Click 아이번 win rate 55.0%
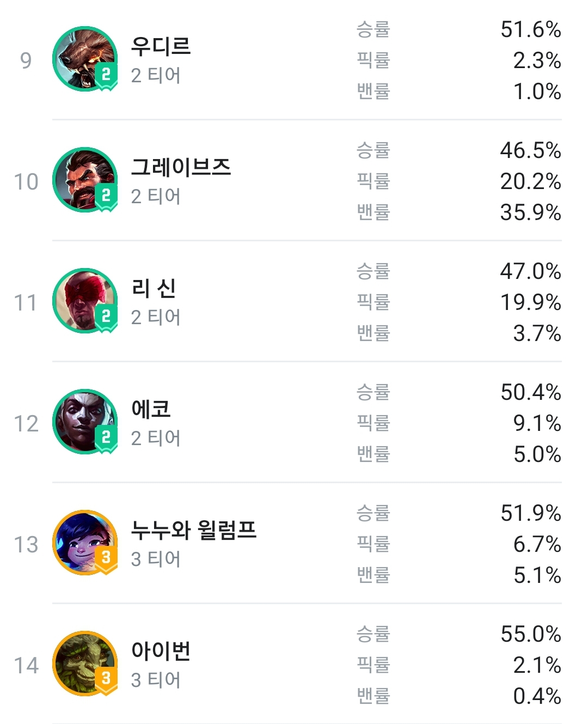588x724 pixels. click(531, 634)
